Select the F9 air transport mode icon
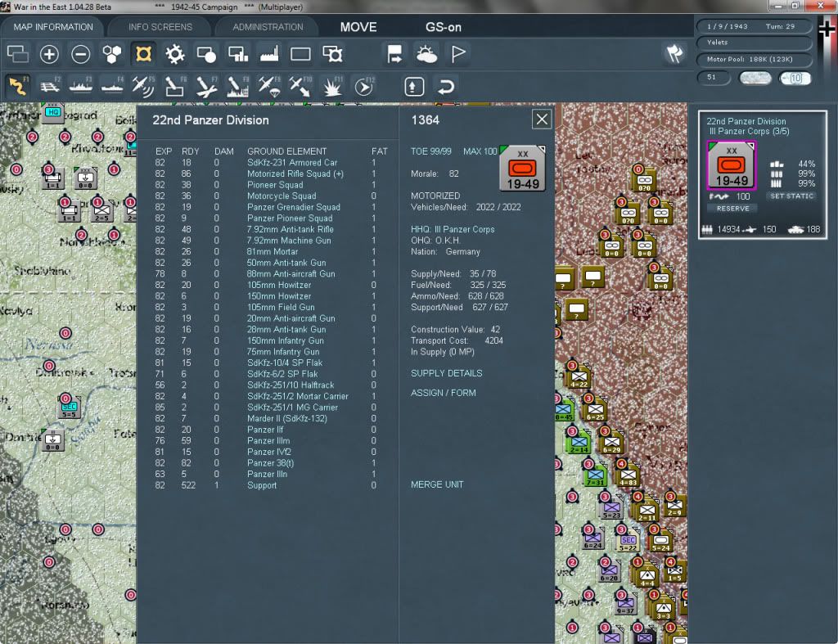 (x=268, y=86)
